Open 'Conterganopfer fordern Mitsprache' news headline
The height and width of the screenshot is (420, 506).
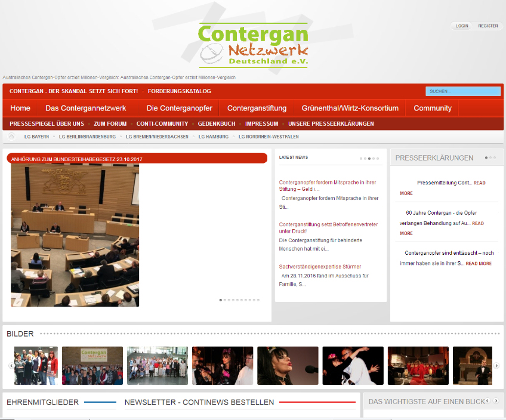(327, 186)
